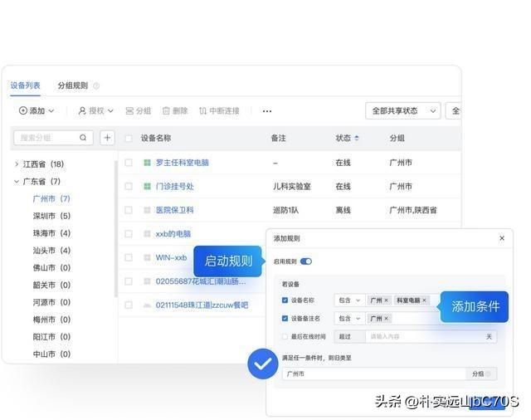Screen dimensions: 531x420
Task: Open the 门诊挂号处 device link
Action: click(175, 186)
